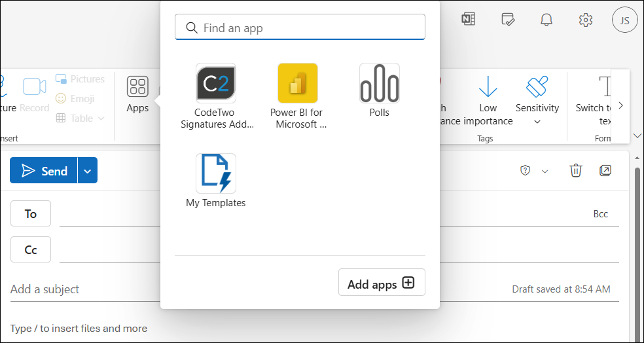The width and height of the screenshot is (644, 343).
Task: Show the Bcc field
Action: [600, 214]
